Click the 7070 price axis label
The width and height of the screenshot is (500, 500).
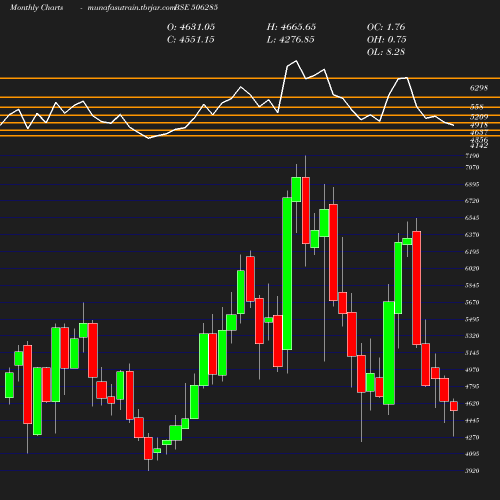472,167
